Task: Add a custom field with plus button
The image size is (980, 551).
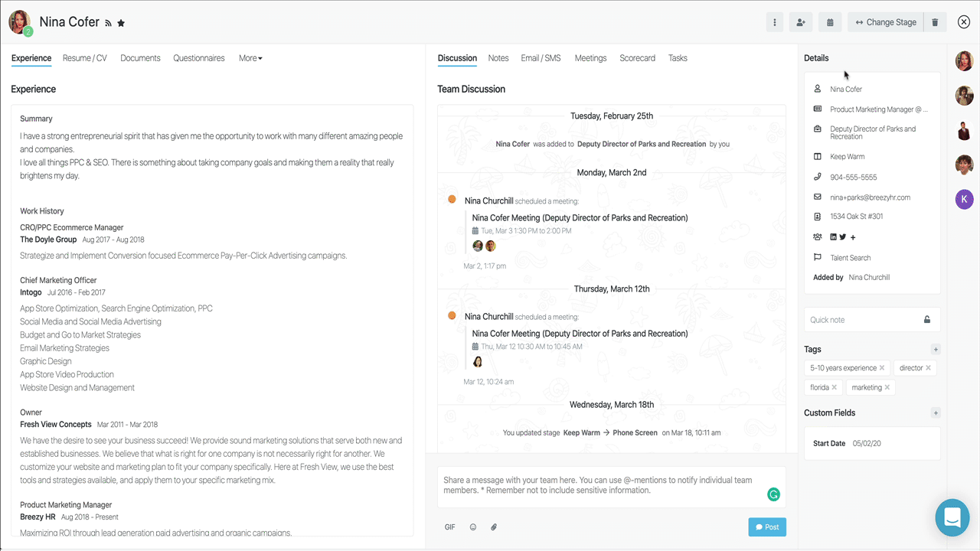Action: [936, 413]
